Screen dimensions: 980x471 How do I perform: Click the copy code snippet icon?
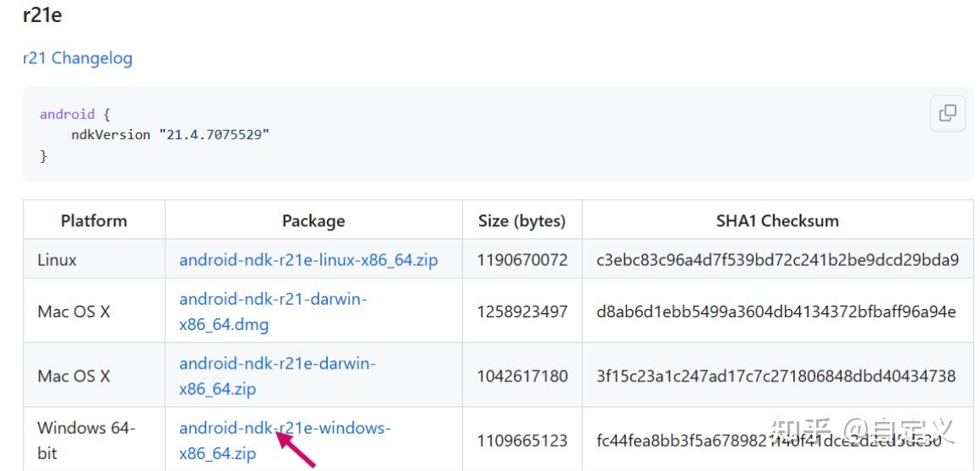point(947,113)
